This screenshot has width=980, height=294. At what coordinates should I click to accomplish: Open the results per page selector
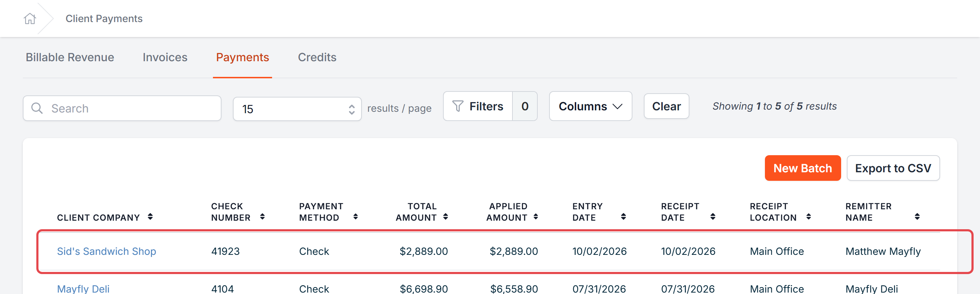point(297,109)
